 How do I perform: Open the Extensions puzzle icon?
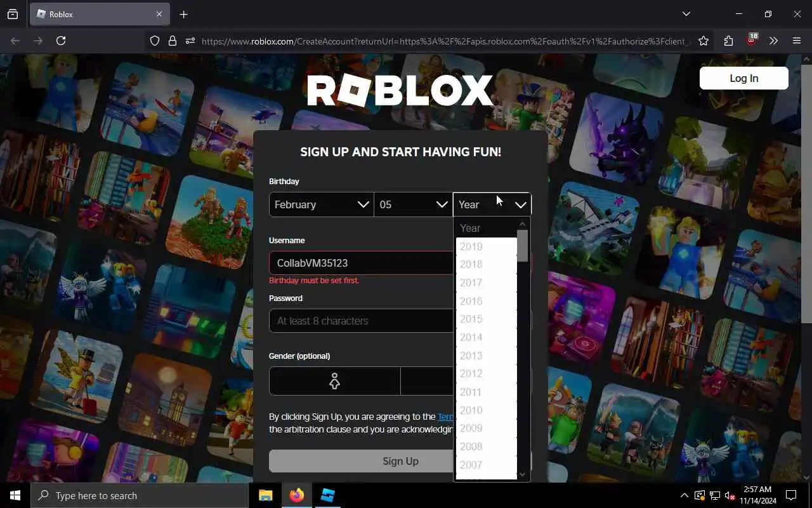point(728,41)
